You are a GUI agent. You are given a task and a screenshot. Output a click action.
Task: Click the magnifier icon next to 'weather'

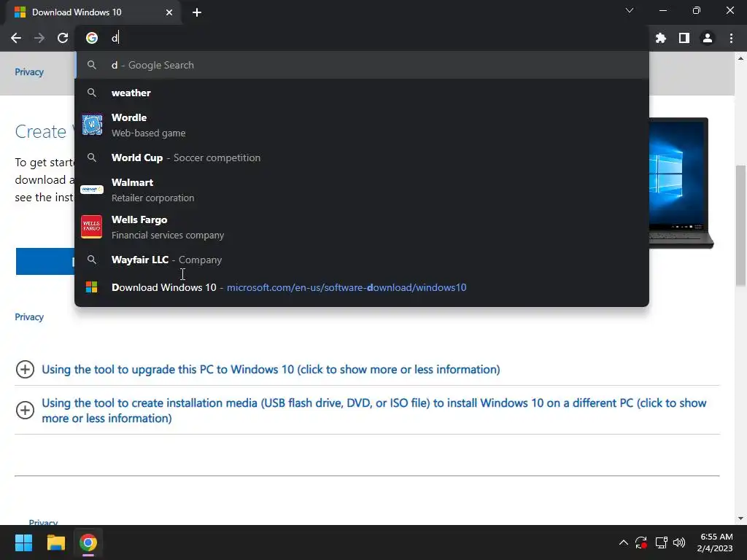pos(92,93)
